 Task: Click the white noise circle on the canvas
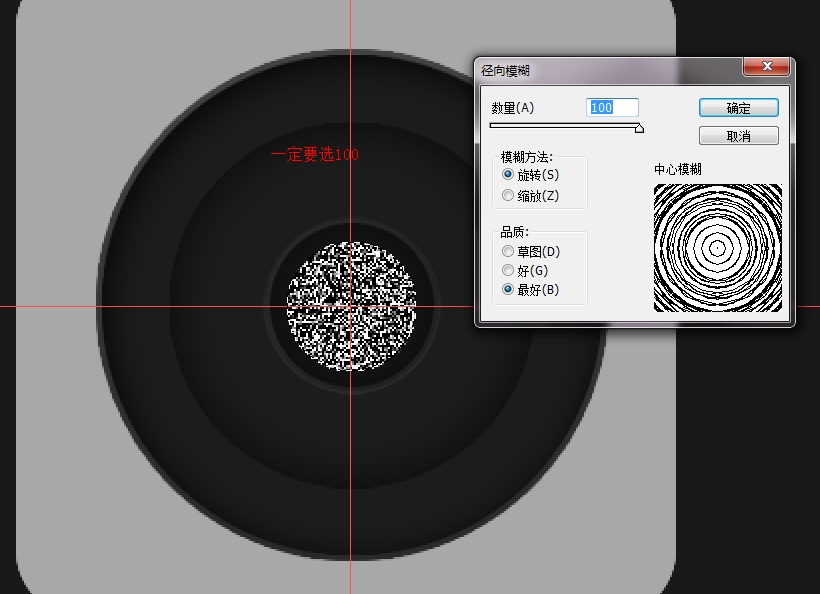pyautogui.click(x=350, y=305)
